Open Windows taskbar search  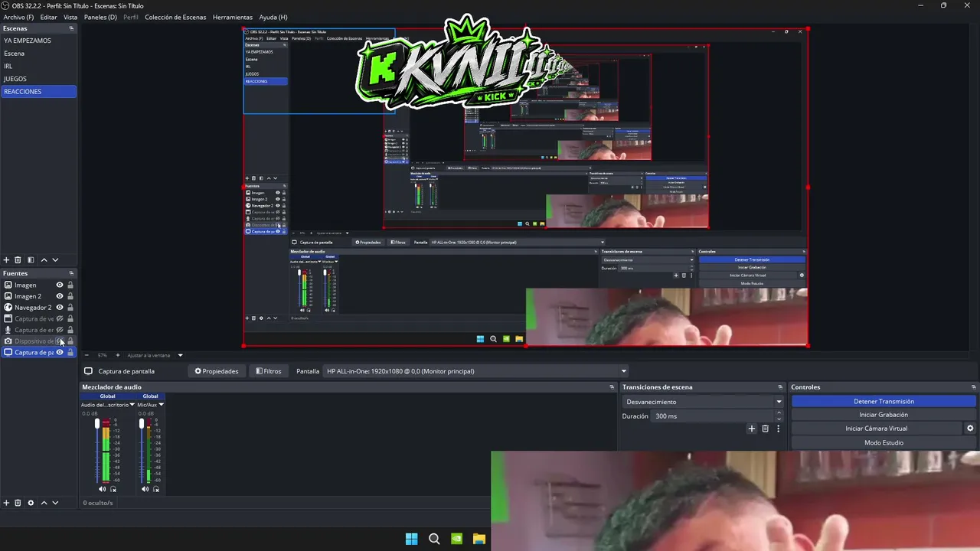[434, 539]
